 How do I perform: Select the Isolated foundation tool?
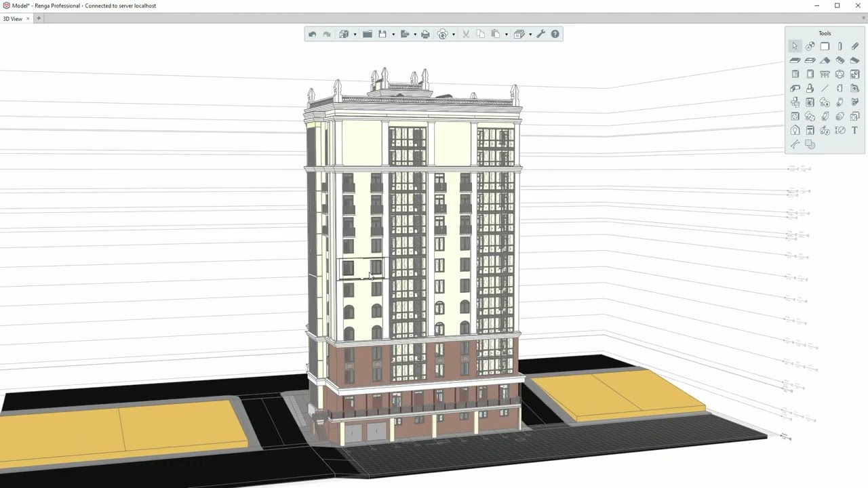point(810,88)
